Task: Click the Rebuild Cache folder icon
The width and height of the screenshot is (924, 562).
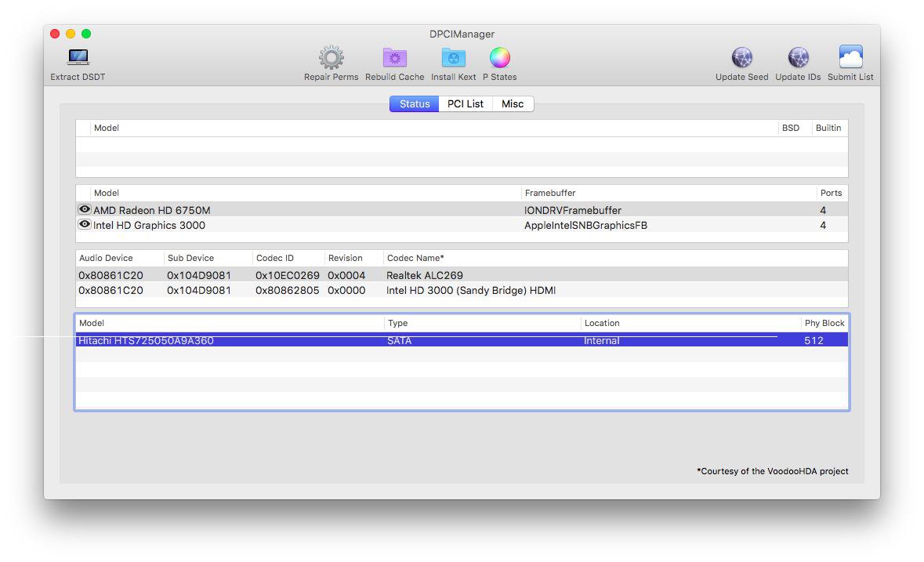Action: click(x=395, y=58)
